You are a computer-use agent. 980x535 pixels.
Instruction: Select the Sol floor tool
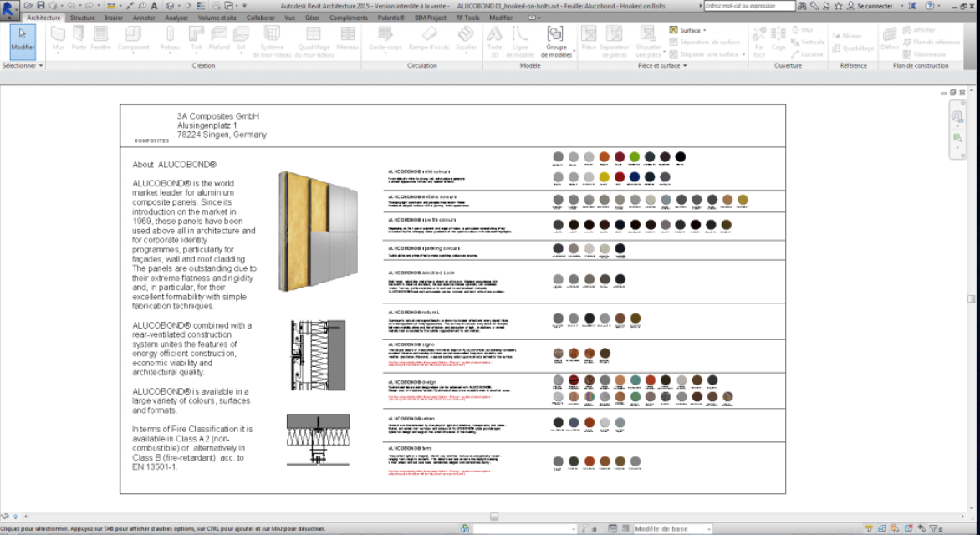click(x=241, y=38)
